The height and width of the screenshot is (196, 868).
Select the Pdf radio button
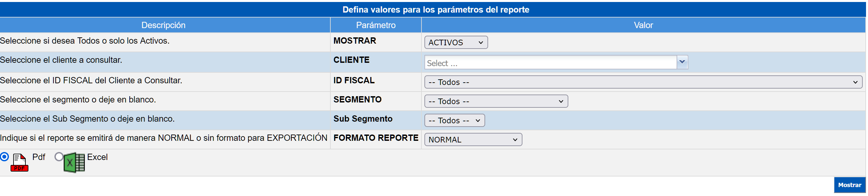coord(5,157)
